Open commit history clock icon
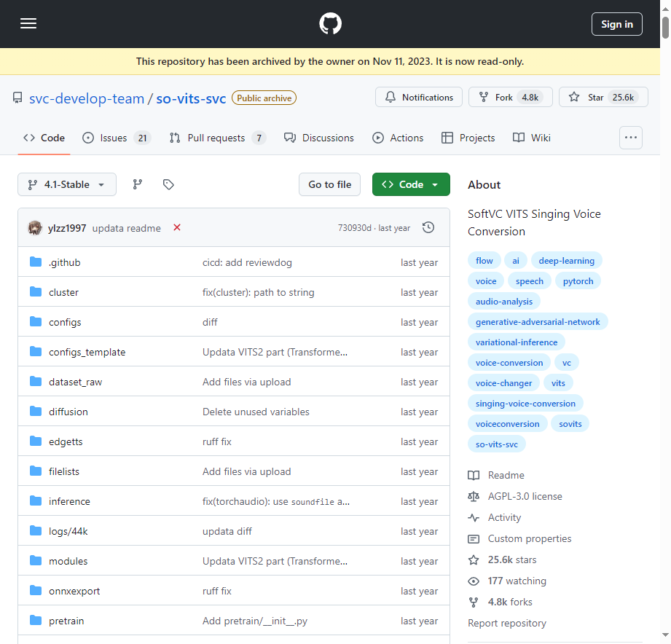The width and height of the screenshot is (671, 644). (x=428, y=227)
